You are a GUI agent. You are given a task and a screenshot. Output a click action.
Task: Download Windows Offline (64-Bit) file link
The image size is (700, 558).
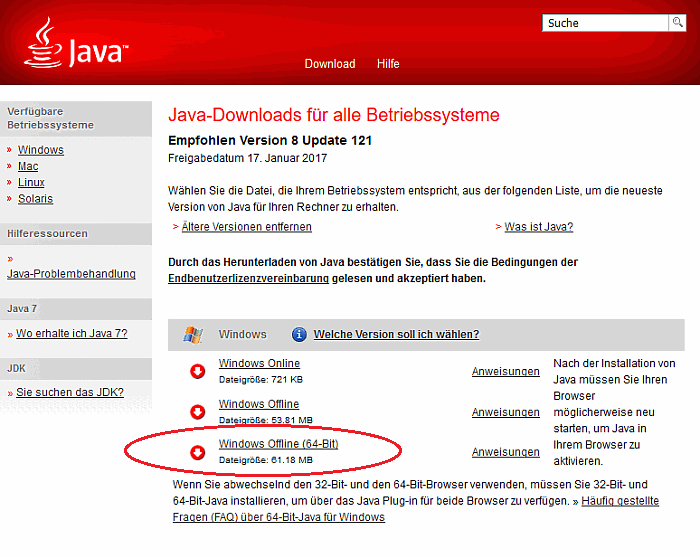tap(278, 444)
